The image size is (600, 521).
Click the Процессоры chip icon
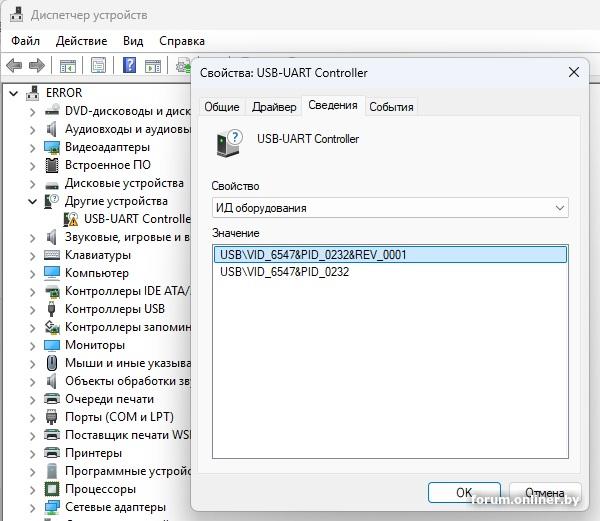coord(53,489)
